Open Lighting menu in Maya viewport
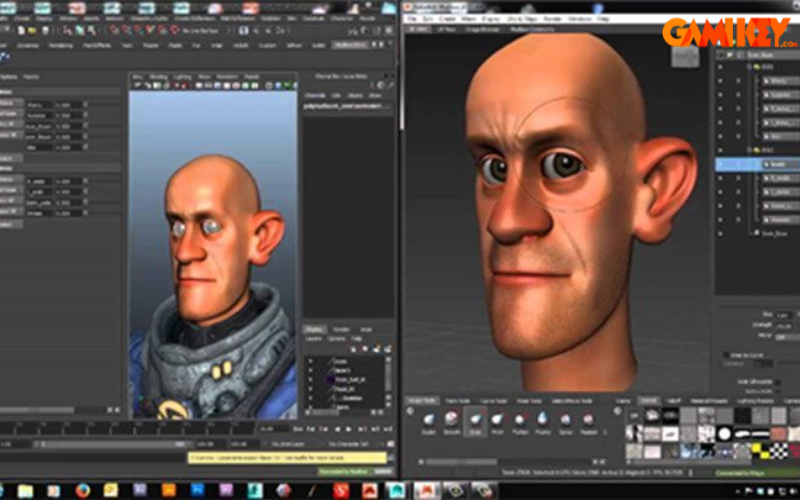The width and height of the screenshot is (800, 500). [182, 77]
